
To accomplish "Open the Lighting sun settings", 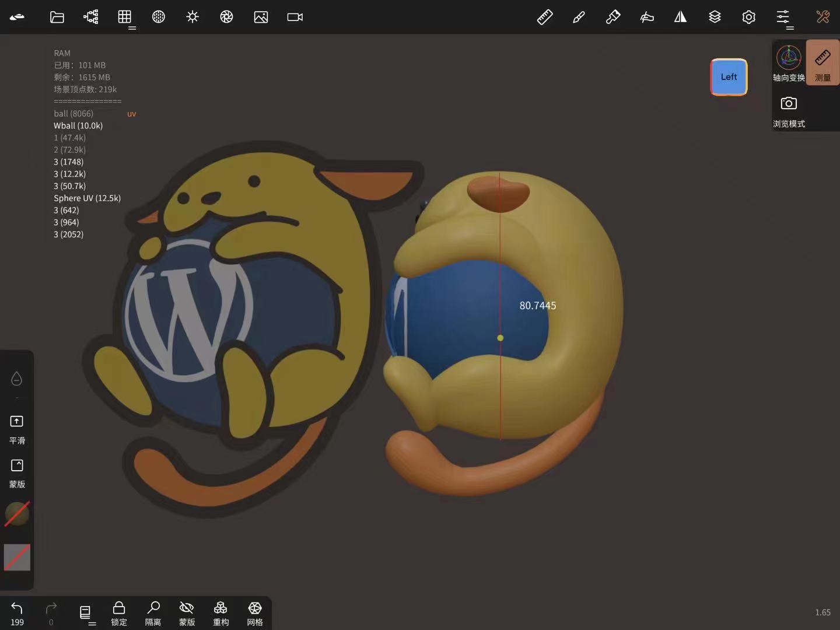I will [192, 17].
